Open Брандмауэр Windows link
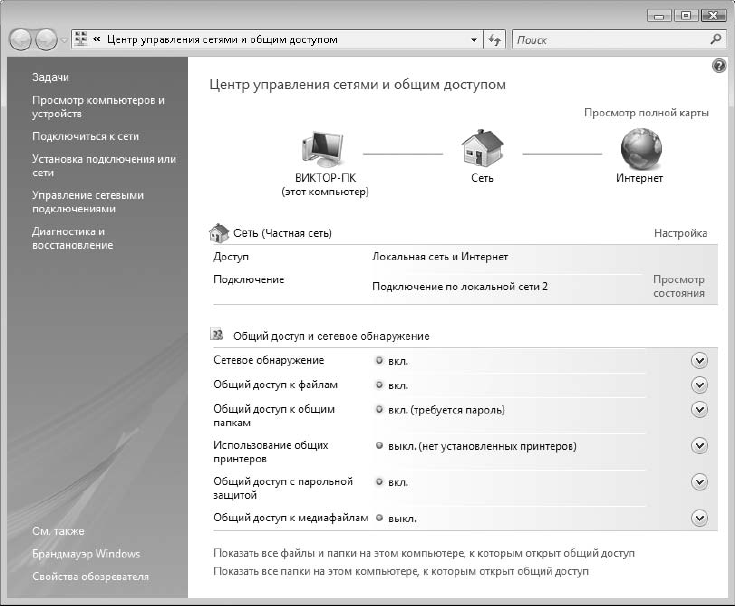Image resolution: width=735 pixels, height=606 pixels. click(86, 554)
